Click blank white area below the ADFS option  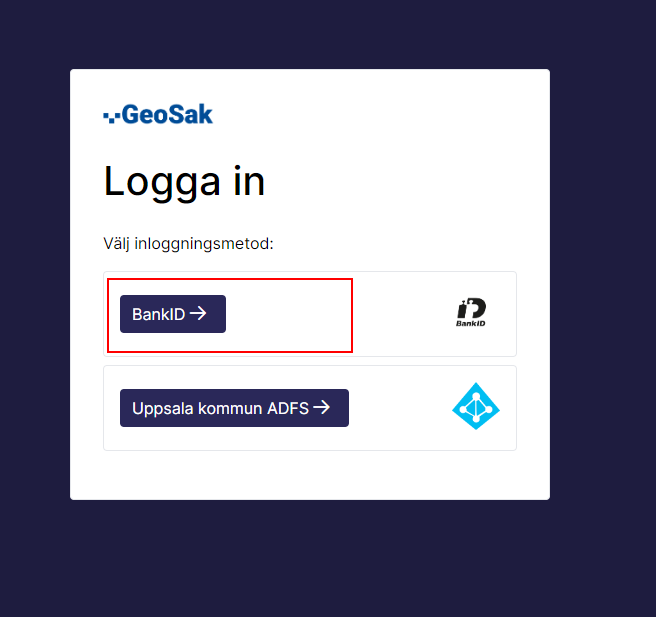tap(310, 475)
